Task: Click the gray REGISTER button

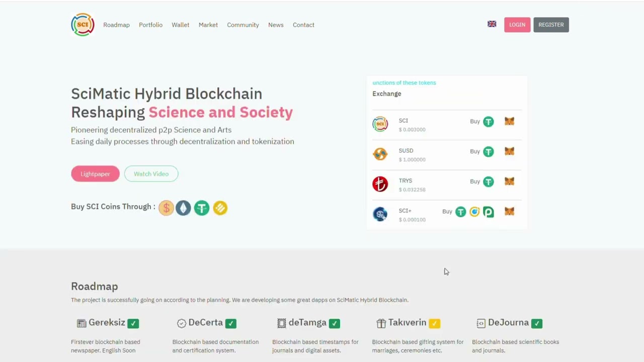Action: click(x=551, y=25)
